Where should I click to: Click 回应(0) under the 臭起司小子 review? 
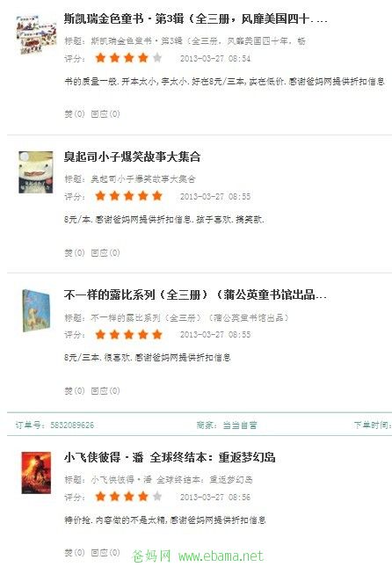point(105,253)
